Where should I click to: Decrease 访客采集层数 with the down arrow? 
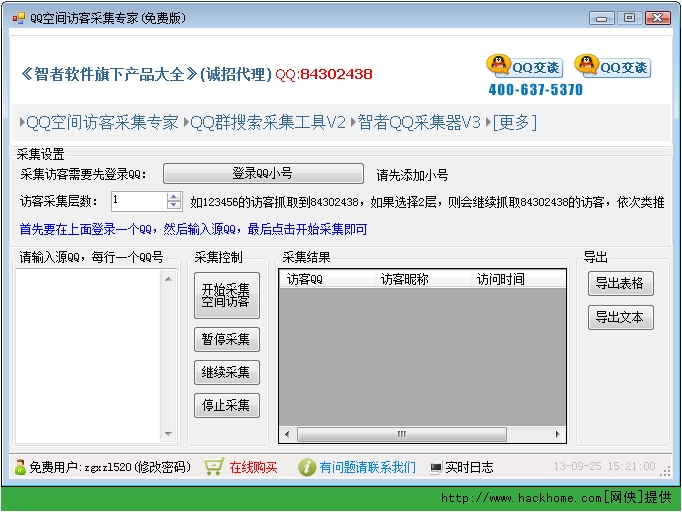click(174, 206)
